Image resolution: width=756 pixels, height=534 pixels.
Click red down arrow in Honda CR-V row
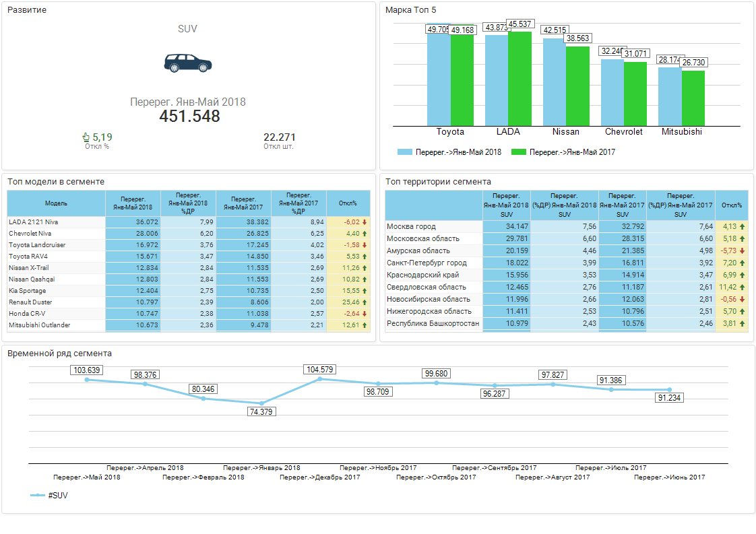[x=365, y=314]
